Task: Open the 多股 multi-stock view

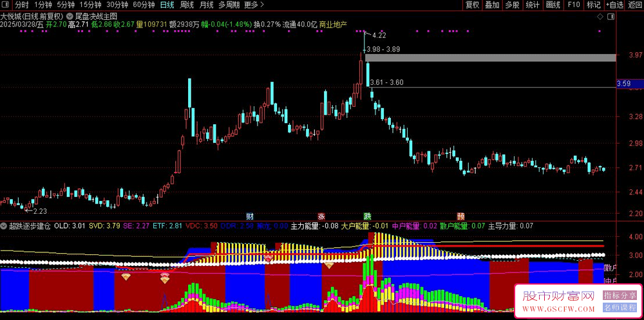Action: coord(512,5)
